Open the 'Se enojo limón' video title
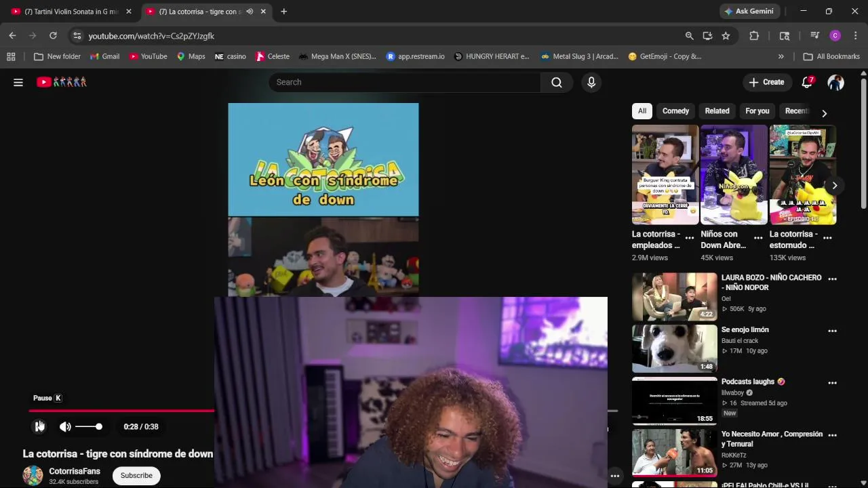Viewport: 868px width, 488px height. pos(745,329)
